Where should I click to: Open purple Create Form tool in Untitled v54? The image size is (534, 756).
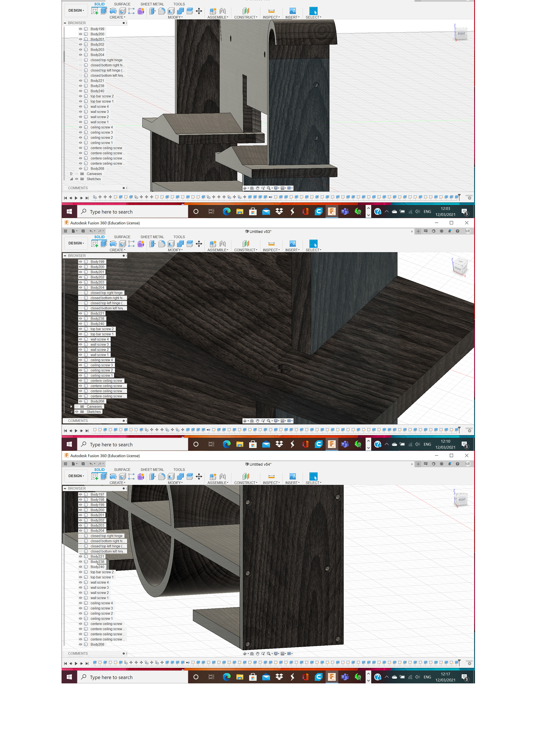point(141,477)
